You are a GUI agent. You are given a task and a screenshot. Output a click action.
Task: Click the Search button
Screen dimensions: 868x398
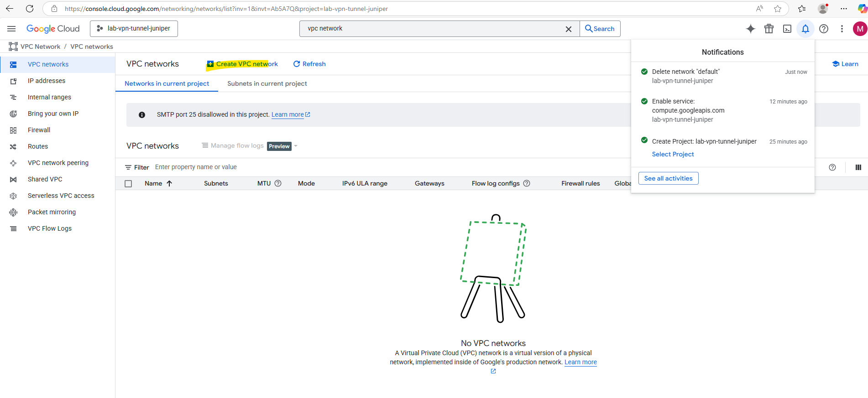[600, 29]
